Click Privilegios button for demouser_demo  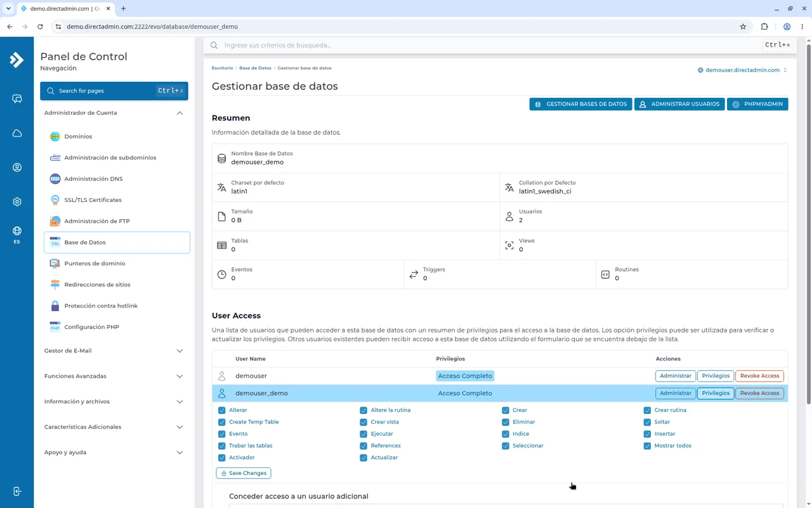pyautogui.click(x=716, y=393)
